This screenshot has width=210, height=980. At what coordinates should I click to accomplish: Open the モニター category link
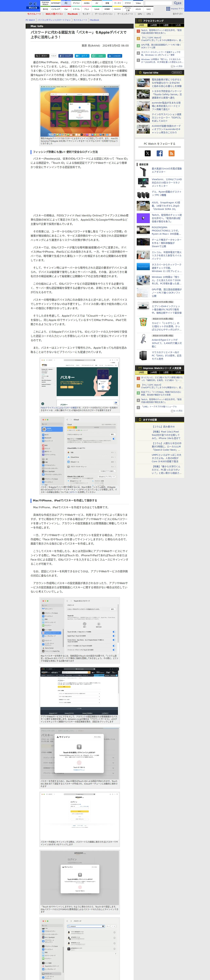click(x=86, y=14)
